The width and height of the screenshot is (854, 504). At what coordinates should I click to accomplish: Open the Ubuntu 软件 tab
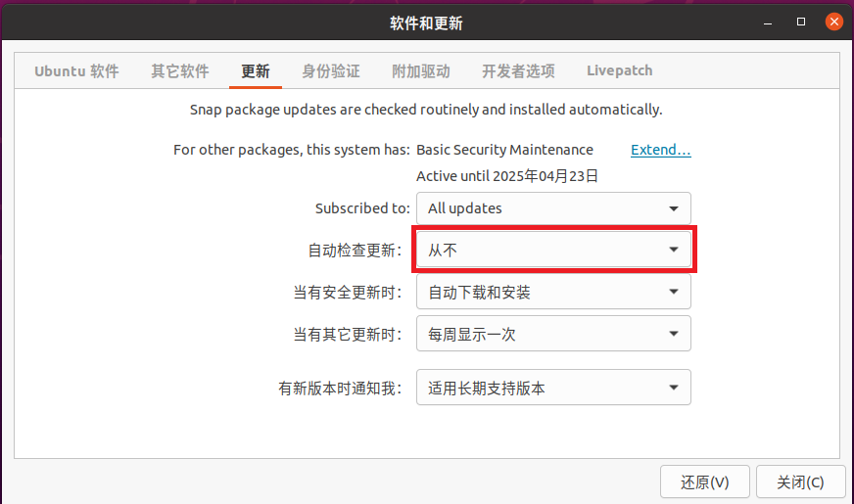76,70
